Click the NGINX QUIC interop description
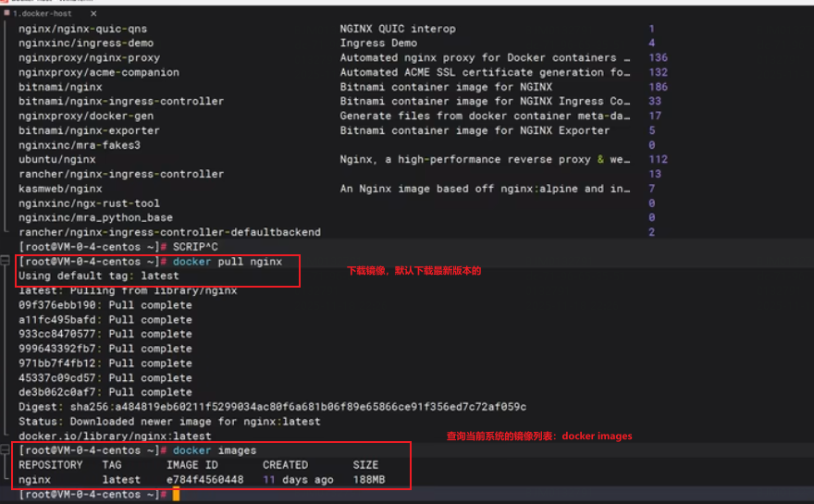 point(398,29)
